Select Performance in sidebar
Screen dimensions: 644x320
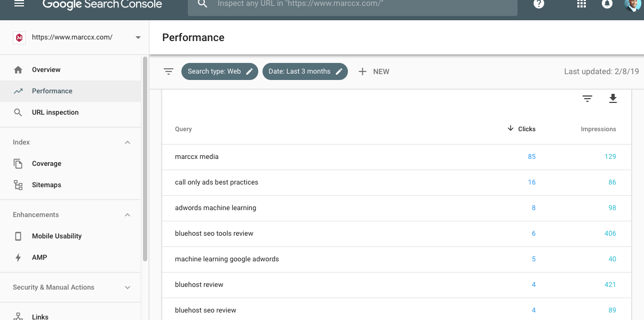(70, 91)
